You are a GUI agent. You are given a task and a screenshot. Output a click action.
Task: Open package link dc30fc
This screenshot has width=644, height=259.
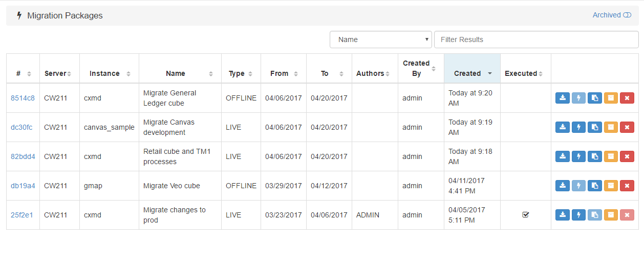22,127
